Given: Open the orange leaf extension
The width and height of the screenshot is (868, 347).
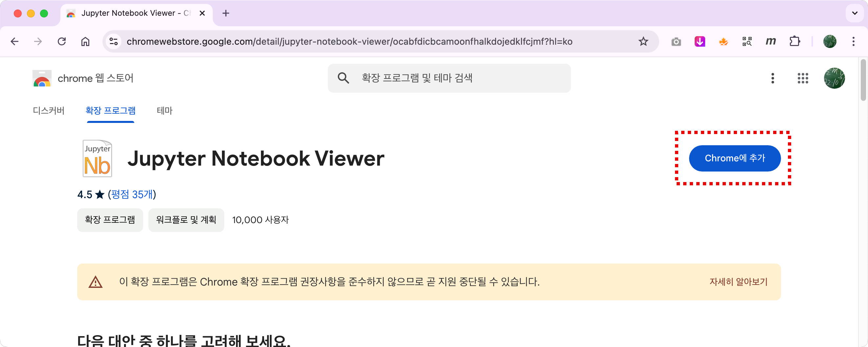Looking at the screenshot, I should (724, 41).
